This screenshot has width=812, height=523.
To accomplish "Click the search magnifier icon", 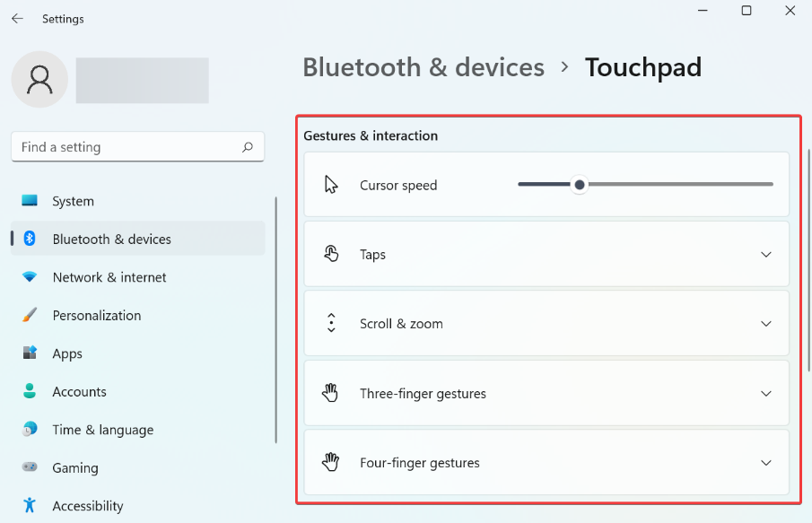I will click(x=248, y=147).
